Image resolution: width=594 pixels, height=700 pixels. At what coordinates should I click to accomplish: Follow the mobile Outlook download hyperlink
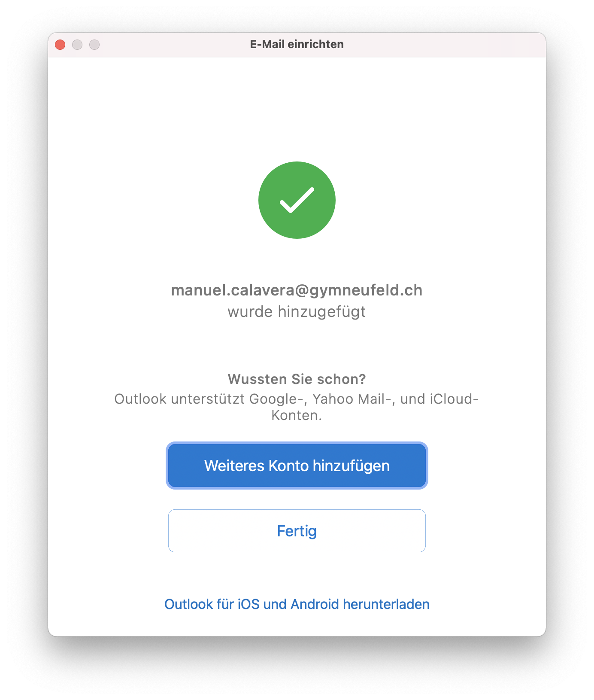click(297, 604)
